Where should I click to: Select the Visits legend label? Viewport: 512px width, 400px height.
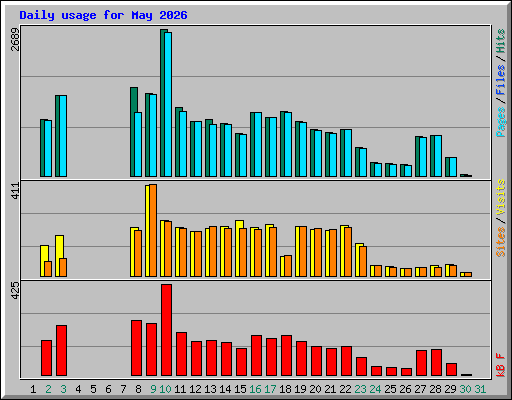point(500,197)
